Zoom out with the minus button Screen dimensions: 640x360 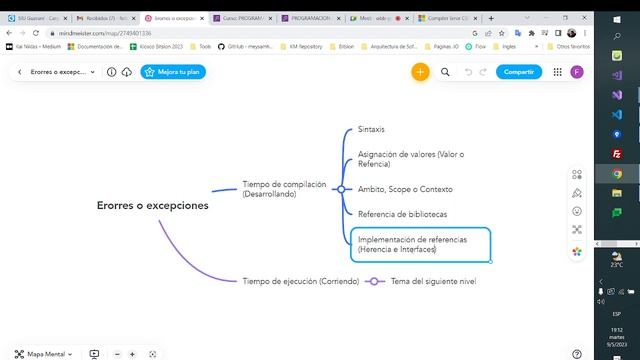[x=117, y=354]
